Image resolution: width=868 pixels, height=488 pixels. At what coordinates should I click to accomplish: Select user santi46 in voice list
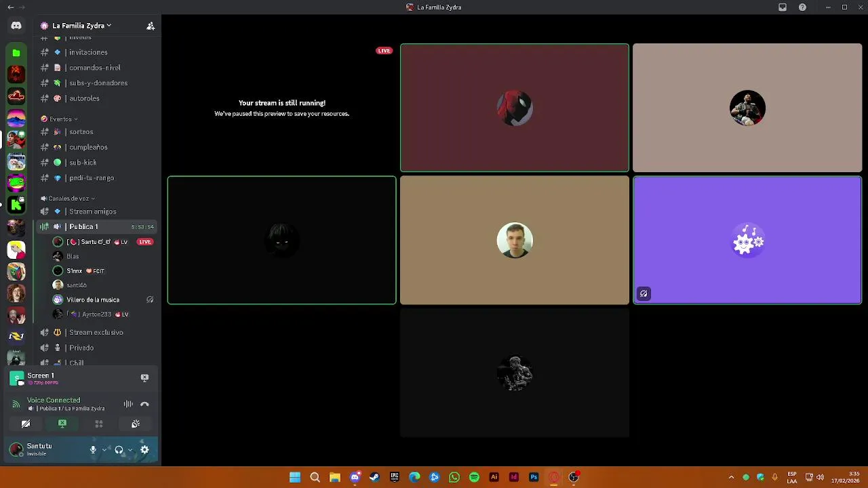click(103, 285)
